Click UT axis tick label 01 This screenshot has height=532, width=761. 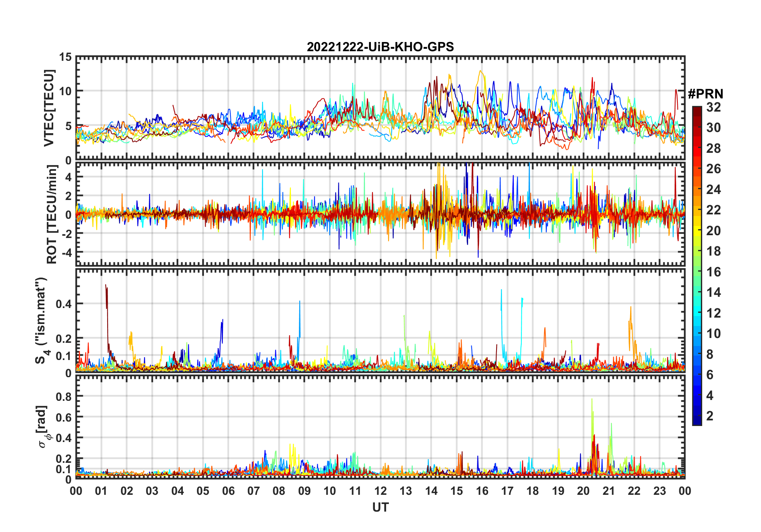(101, 491)
